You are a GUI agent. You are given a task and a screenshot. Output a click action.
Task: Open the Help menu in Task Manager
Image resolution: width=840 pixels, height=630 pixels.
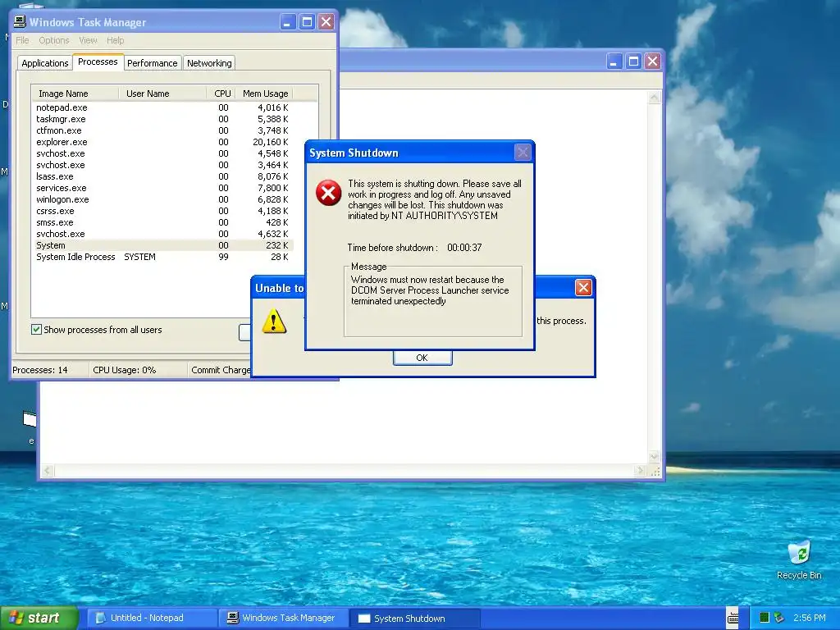tap(115, 40)
